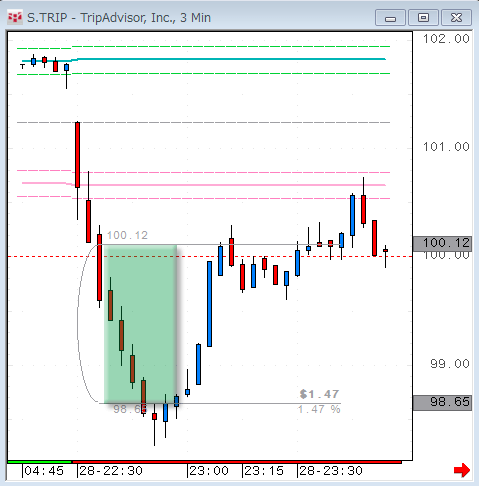Click the 99.00 price axis label
This screenshot has height=486, width=479.
pos(450,363)
